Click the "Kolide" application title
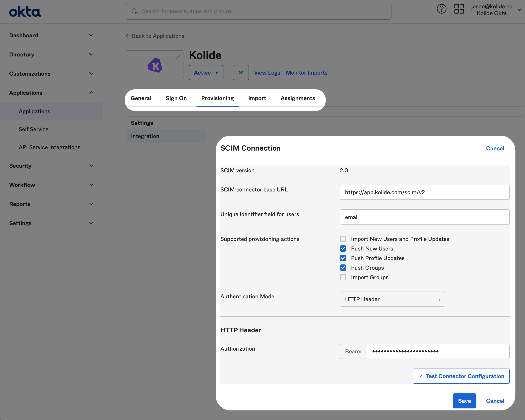This screenshot has height=420, width=525. tap(205, 55)
